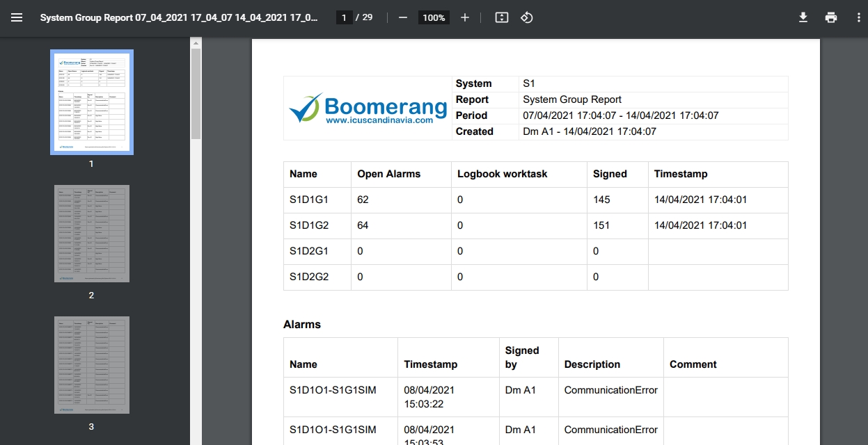This screenshot has width=868, height=445.
Task: Click the Boomerang logo in report
Action: click(368, 108)
